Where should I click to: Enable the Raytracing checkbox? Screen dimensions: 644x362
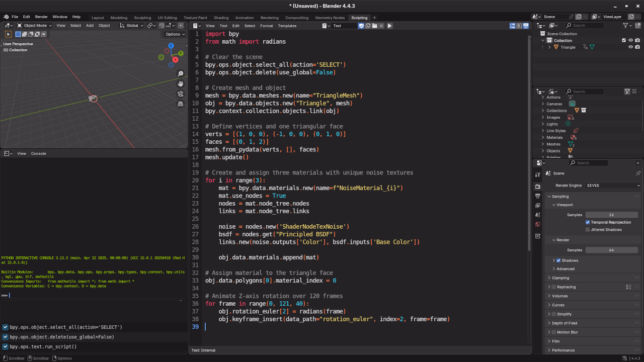point(554,287)
